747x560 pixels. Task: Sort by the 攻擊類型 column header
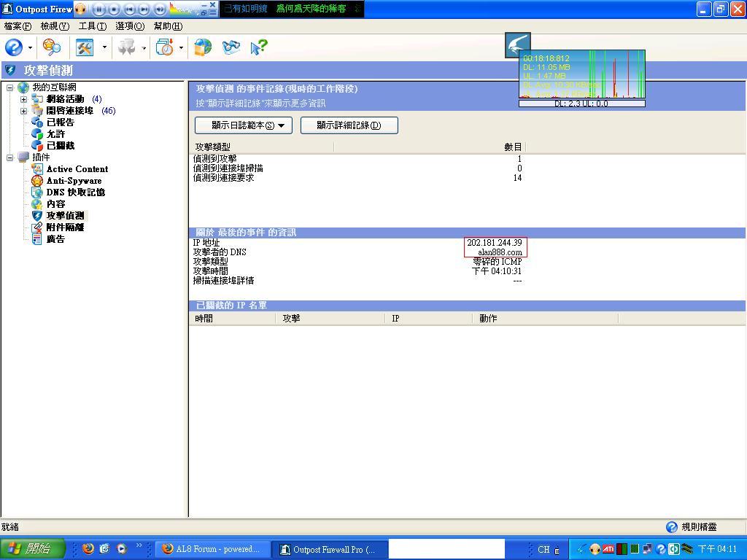(262, 147)
